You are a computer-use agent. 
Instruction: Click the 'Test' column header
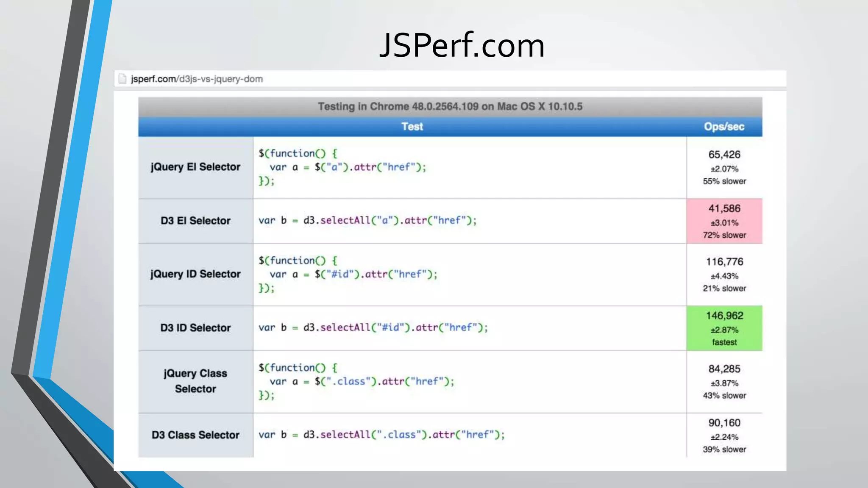tap(412, 127)
